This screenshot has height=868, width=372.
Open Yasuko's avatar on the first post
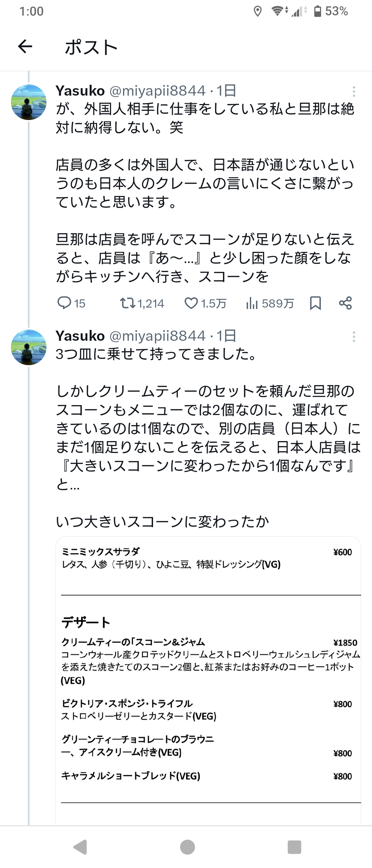click(29, 102)
